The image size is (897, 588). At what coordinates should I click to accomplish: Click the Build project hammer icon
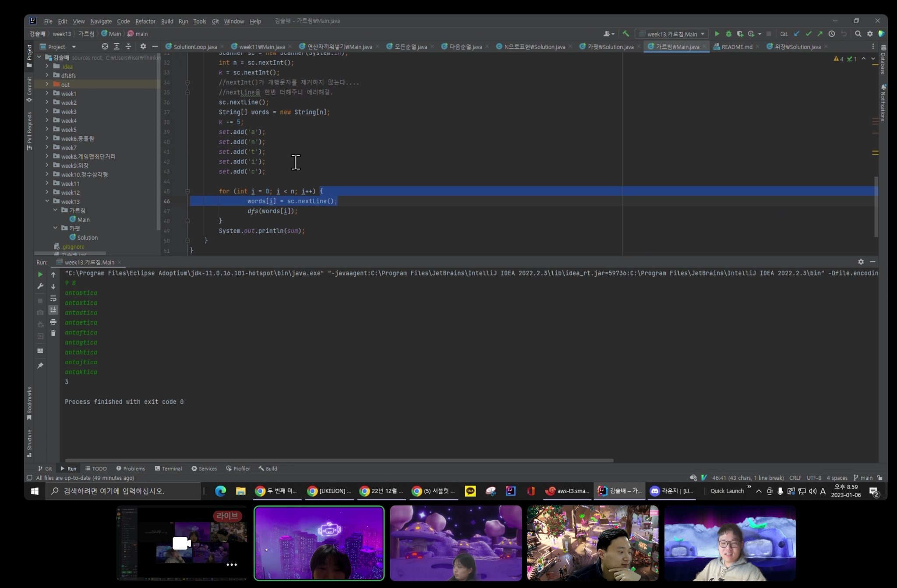626,34
